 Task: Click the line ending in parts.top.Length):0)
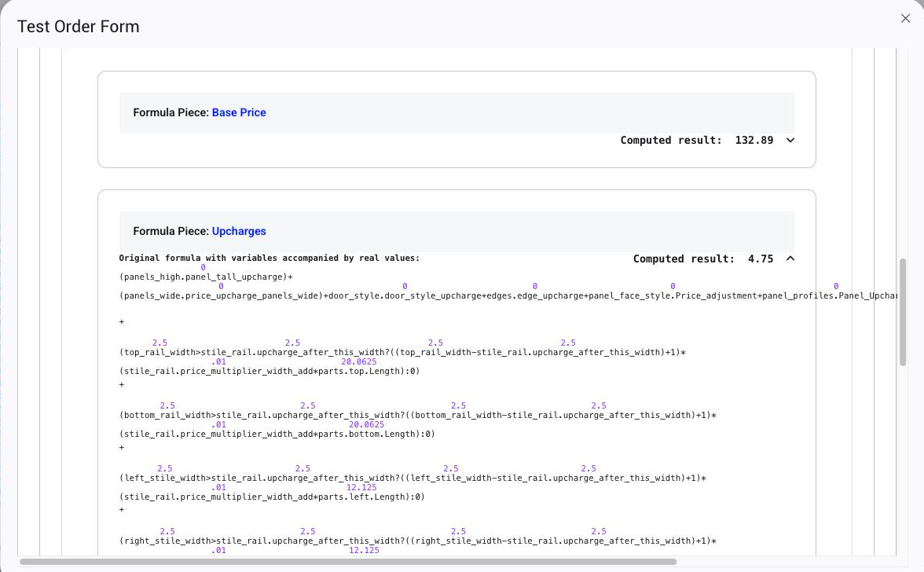[x=269, y=371]
